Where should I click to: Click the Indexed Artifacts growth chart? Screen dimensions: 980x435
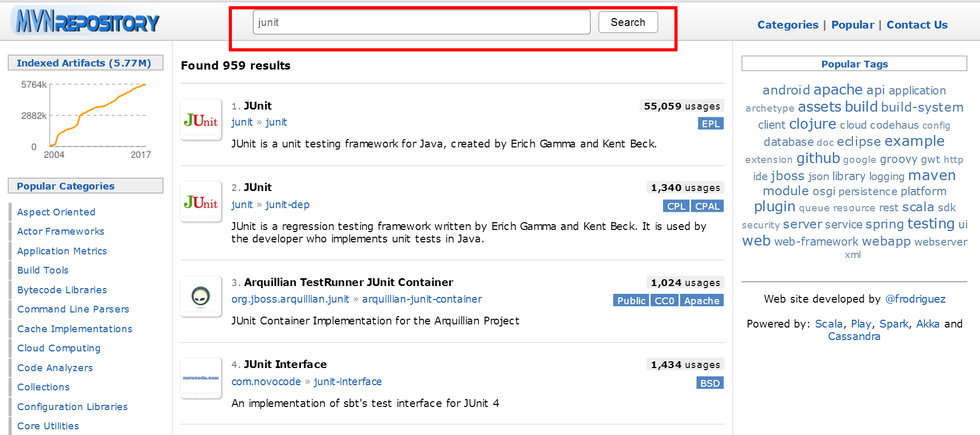click(86, 120)
